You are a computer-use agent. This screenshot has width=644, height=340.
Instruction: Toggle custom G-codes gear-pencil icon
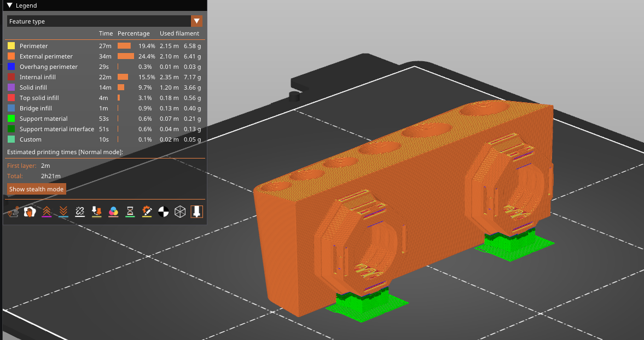point(147,212)
